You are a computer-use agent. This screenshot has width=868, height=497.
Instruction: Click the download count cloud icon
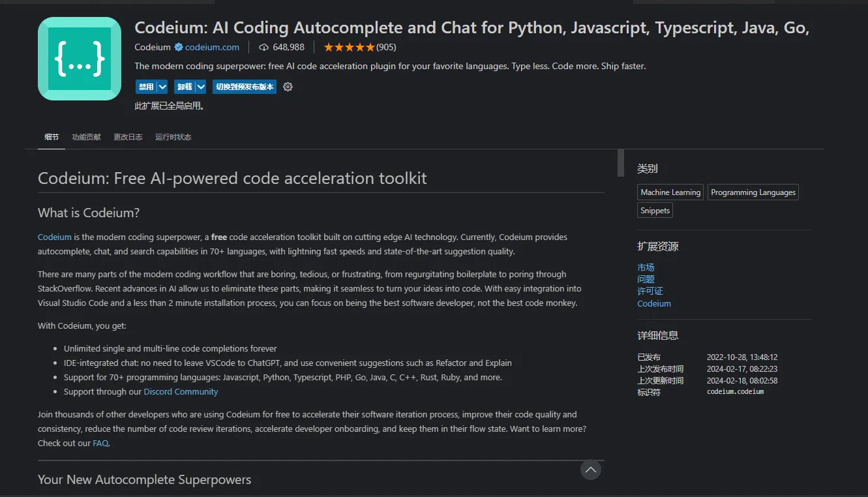[263, 47]
